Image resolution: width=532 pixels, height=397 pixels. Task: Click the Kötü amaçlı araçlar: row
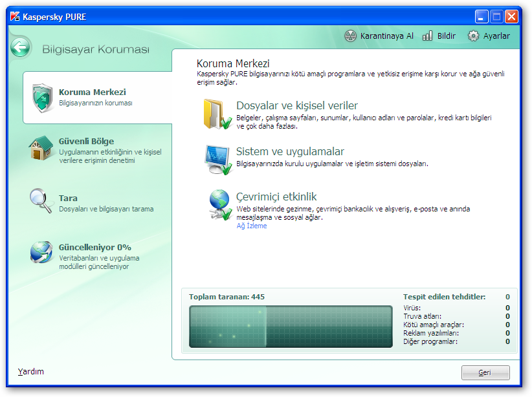click(x=456, y=325)
